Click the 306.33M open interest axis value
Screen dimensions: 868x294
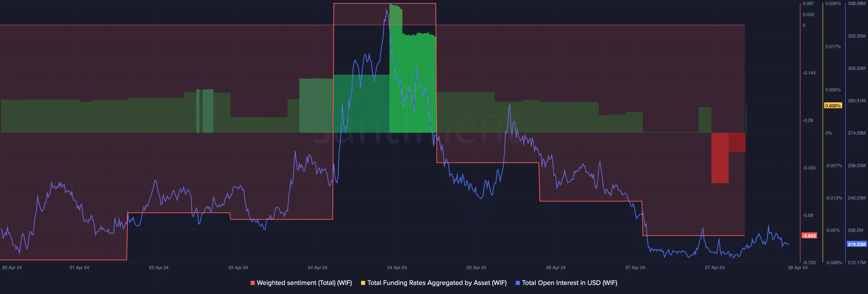click(857, 68)
